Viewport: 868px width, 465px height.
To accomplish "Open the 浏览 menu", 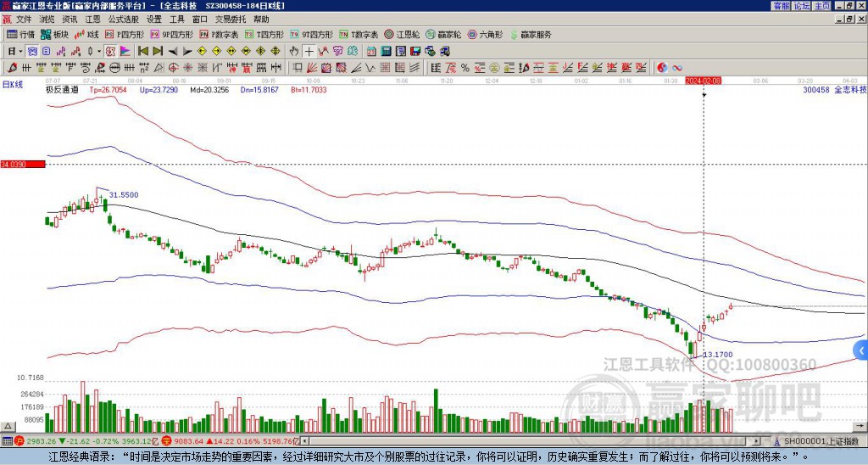I will [47, 20].
